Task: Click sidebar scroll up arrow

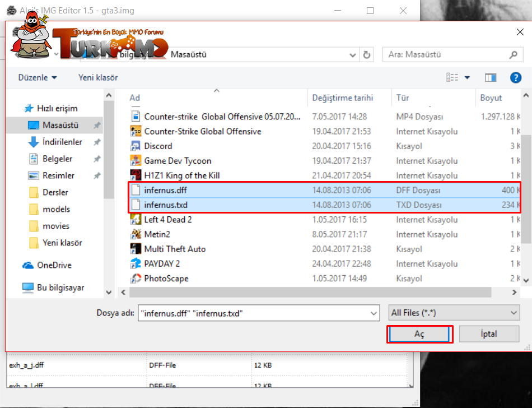Action: (x=109, y=95)
